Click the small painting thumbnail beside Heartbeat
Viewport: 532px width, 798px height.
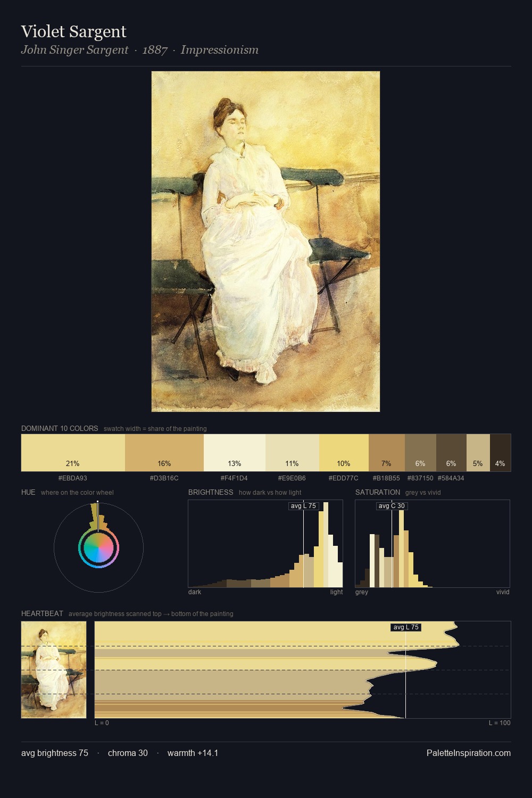[x=54, y=670]
